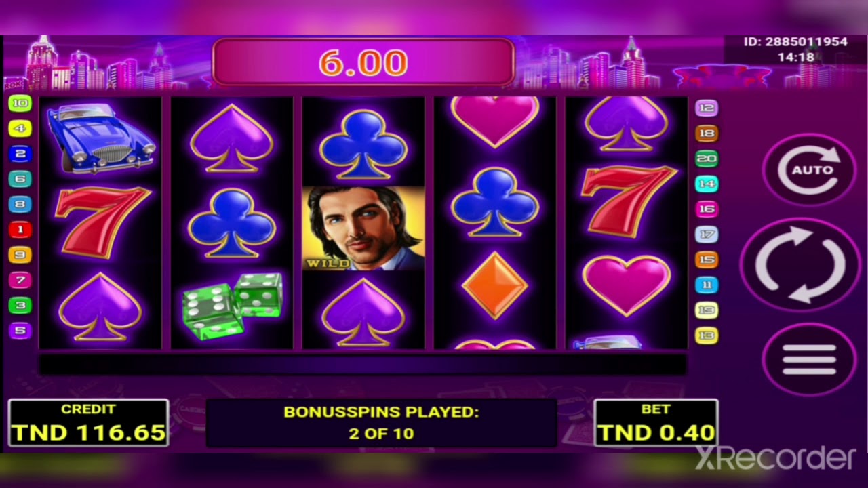Select payline marker 12 on the right
The height and width of the screenshot is (488, 868).
pyautogui.click(x=707, y=108)
